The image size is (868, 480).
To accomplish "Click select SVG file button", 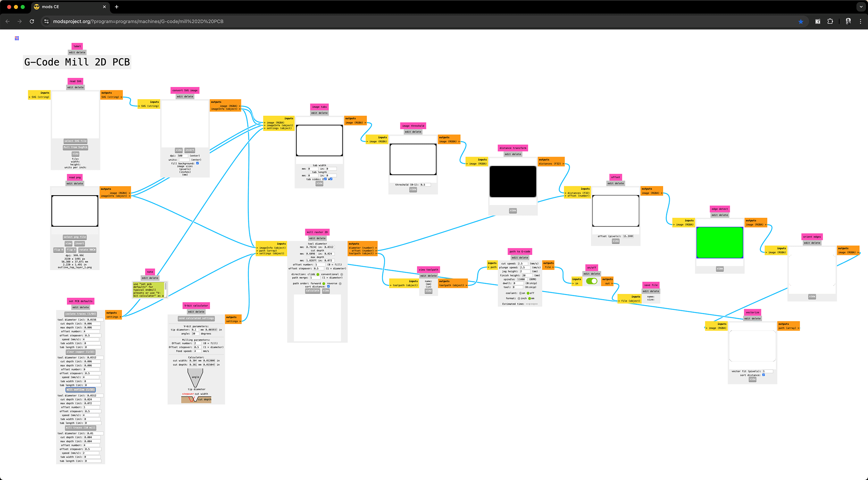I will (x=75, y=141).
